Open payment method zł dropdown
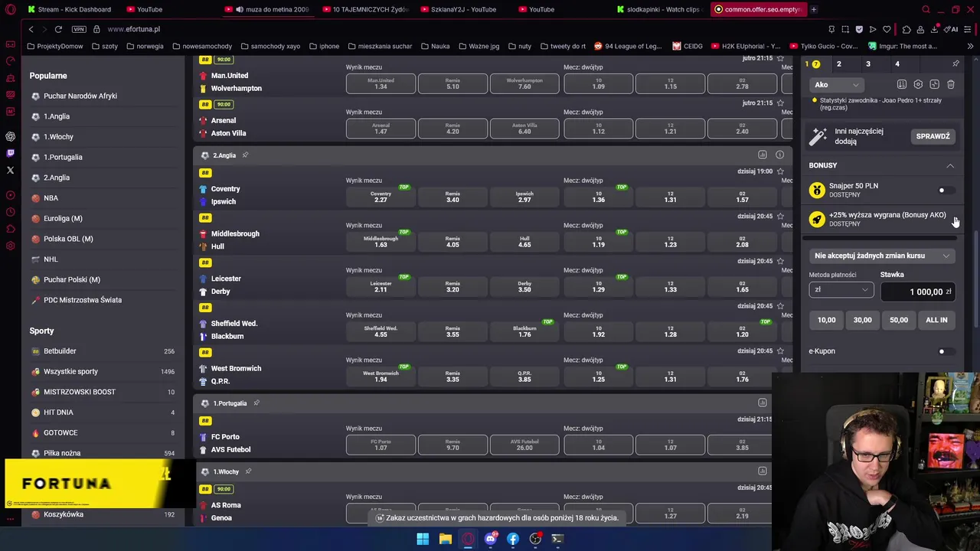This screenshot has width=980, height=551. (841, 290)
